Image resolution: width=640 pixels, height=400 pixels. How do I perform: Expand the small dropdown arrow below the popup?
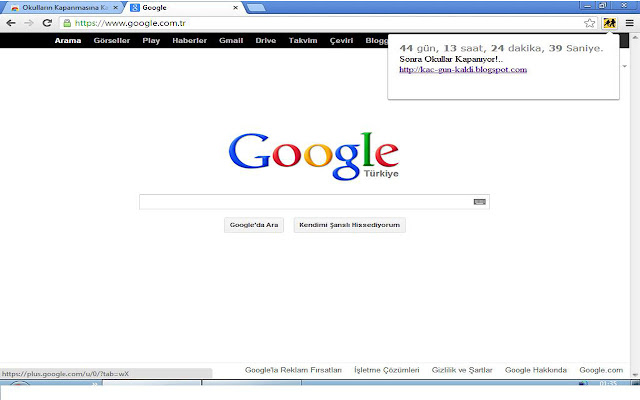[x=624, y=66]
